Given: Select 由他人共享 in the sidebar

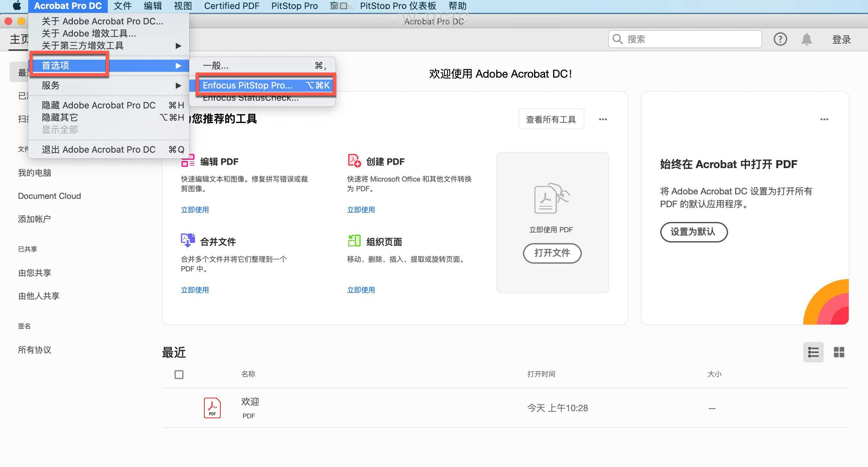Looking at the screenshot, I should tap(39, 296).
